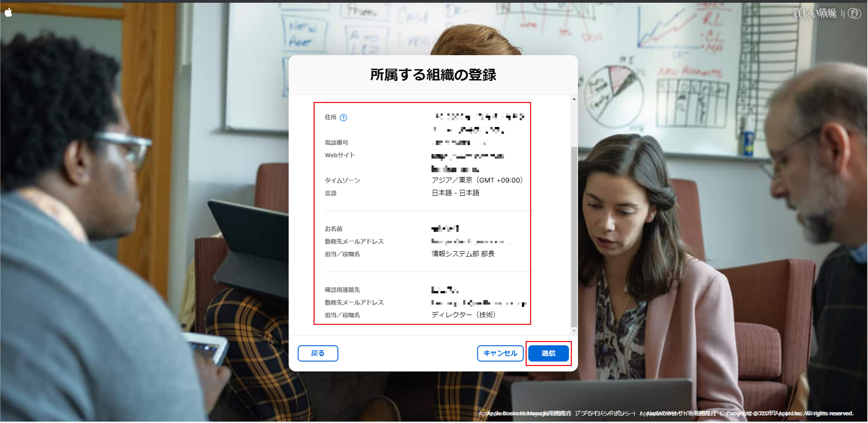
Task: Click the 言語 label
Action: point(330,193)
